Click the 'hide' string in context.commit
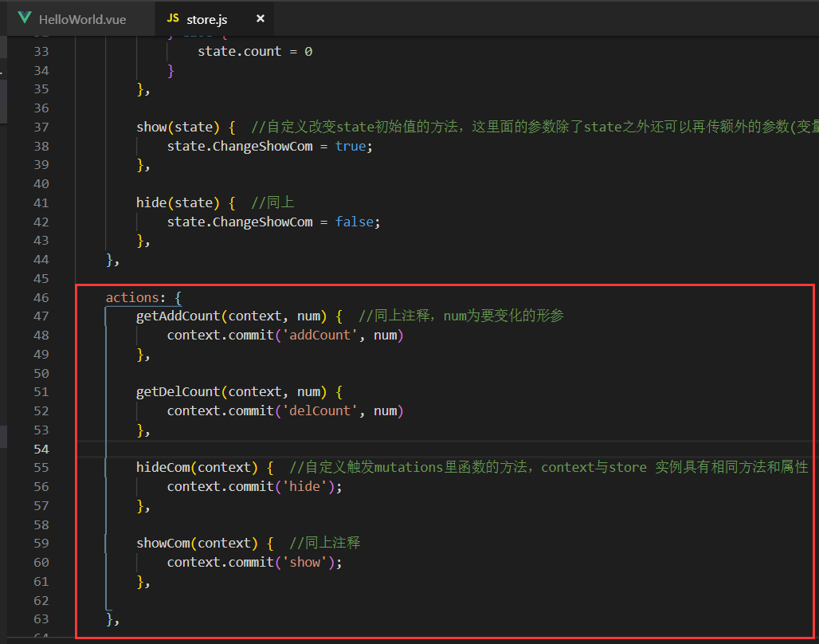 [x=304, y=487]
